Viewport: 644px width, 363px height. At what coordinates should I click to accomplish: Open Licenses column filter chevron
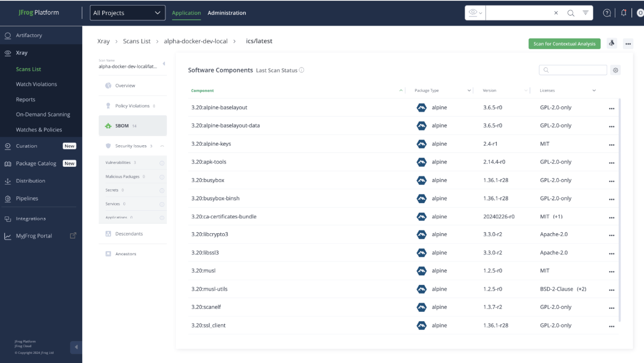pos(594,90)
